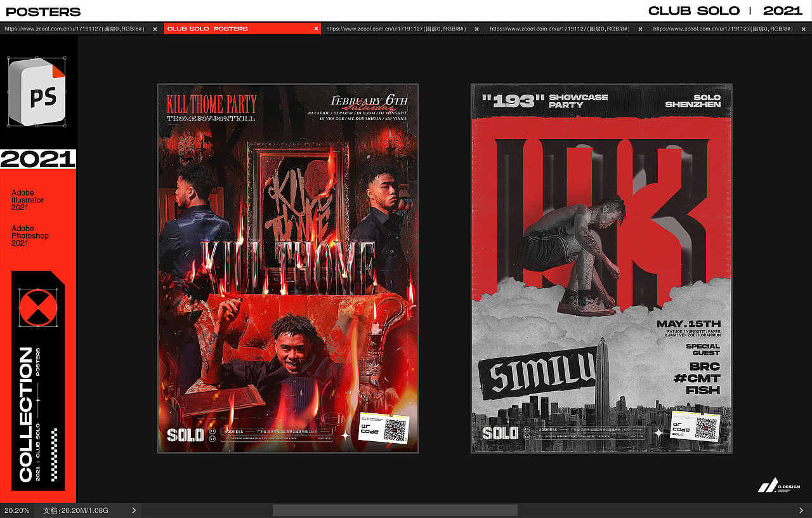The image size is (812, 518).
Task: Click the skyscraper on the 193 poster
Action: click(602, 377)
